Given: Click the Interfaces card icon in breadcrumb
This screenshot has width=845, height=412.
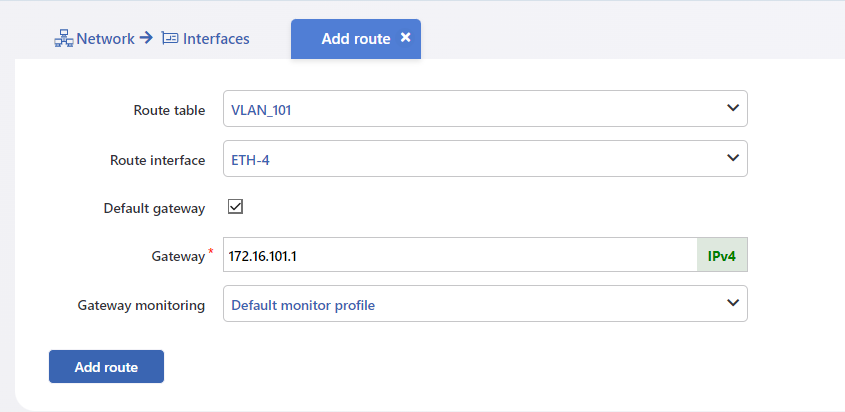Looking at the screenshot, I should pos(170,39).
